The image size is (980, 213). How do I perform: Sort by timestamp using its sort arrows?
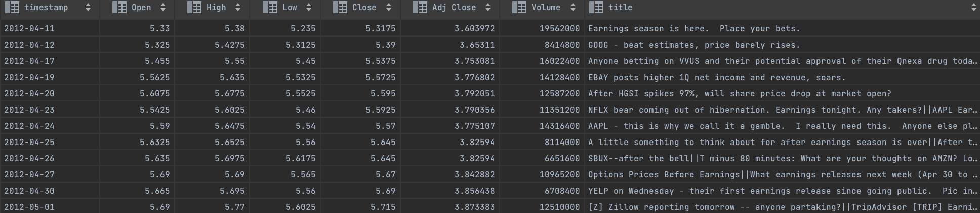pos(88,8)
